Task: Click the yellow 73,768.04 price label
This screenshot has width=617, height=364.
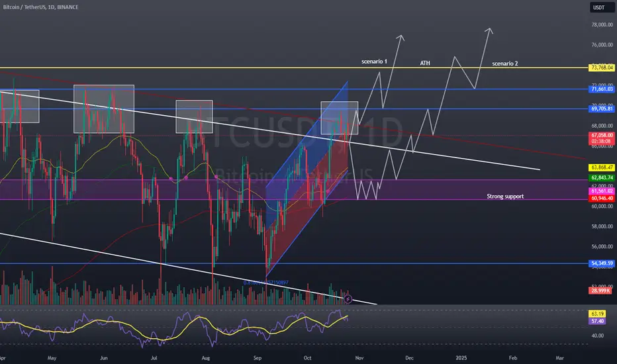Action: [x=601, y=68]
